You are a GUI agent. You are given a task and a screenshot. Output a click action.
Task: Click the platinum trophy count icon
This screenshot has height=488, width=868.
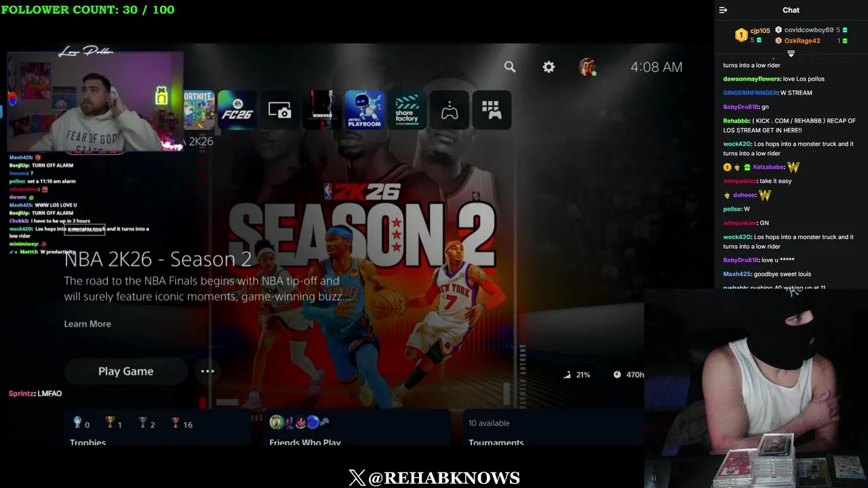pyautogui.click(x=77, y=423)
